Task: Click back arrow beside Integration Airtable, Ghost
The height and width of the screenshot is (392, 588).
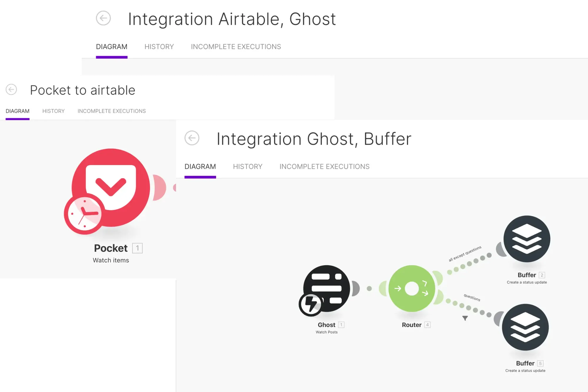Action: 103,18
